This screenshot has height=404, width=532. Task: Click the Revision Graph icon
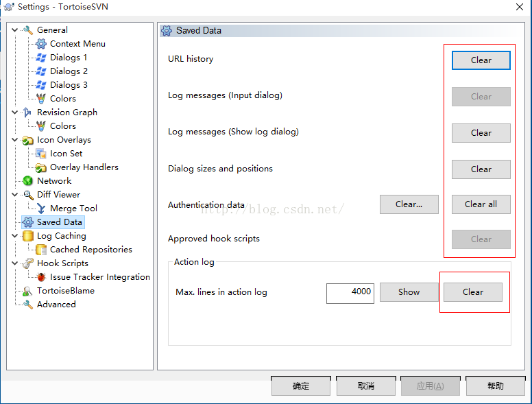click(28, 112)
